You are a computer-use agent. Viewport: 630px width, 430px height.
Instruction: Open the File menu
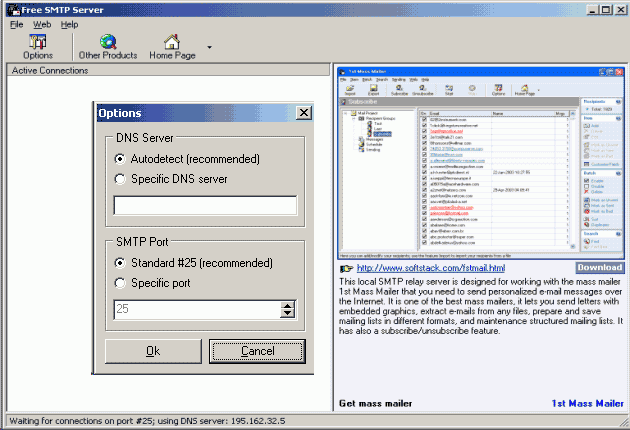[17, 24]
